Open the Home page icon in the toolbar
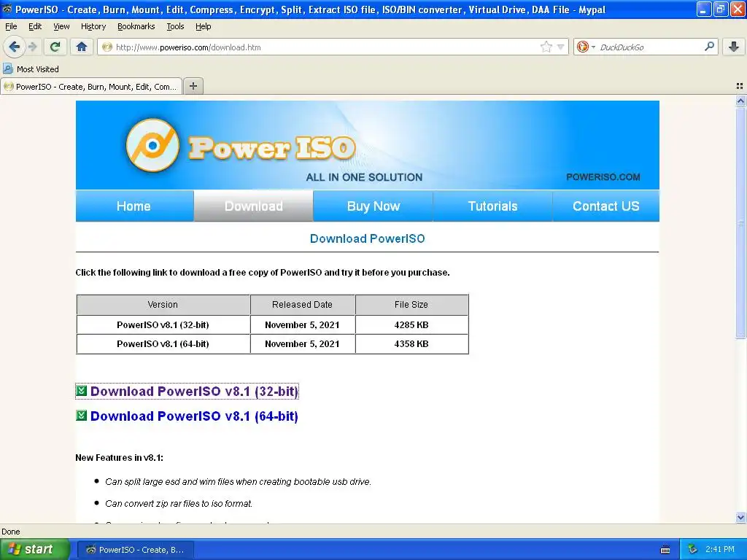 click(82, 47)
